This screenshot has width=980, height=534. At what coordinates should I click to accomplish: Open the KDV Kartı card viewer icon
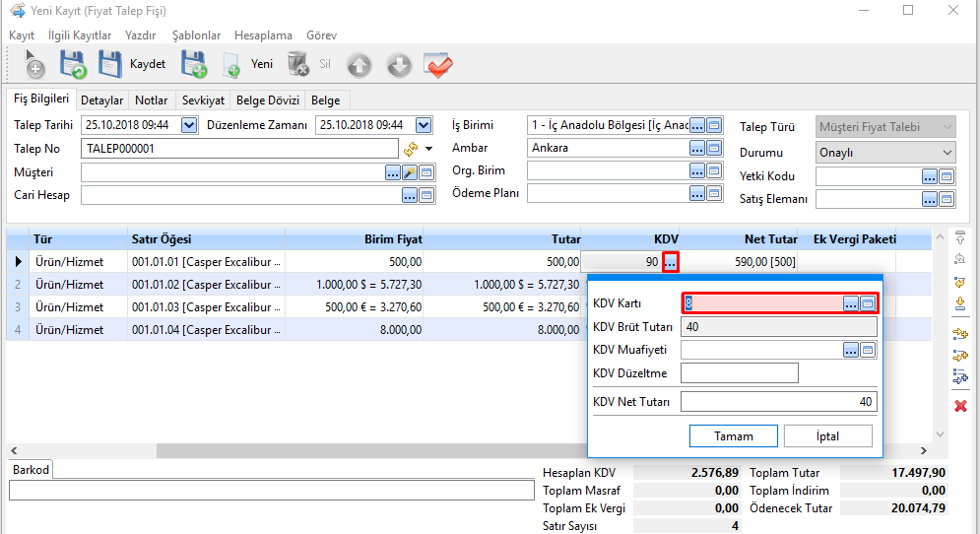pyautogui.click(x=867, y=303)
